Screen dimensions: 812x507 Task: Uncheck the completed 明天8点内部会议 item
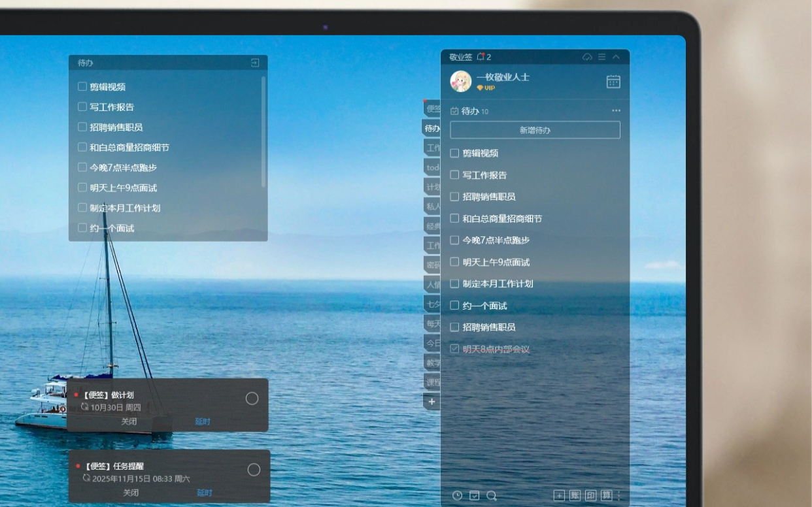(x=454, y=349)
